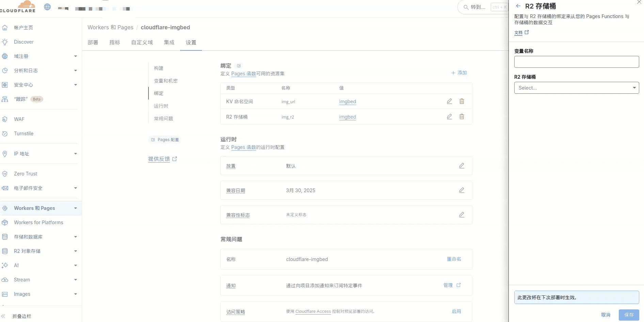Edit the placement (放置) setting
644x322 pixels.
click(462, 166)
